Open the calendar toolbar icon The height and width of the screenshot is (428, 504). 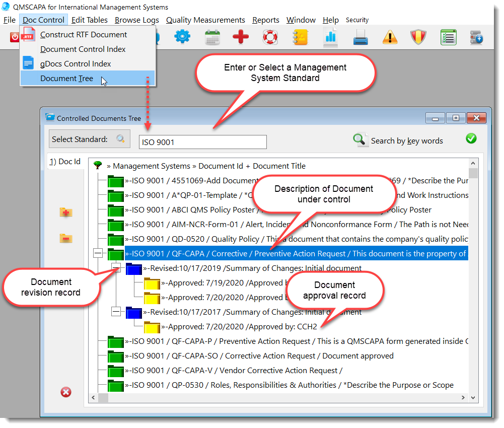click(x=212, y=37)
